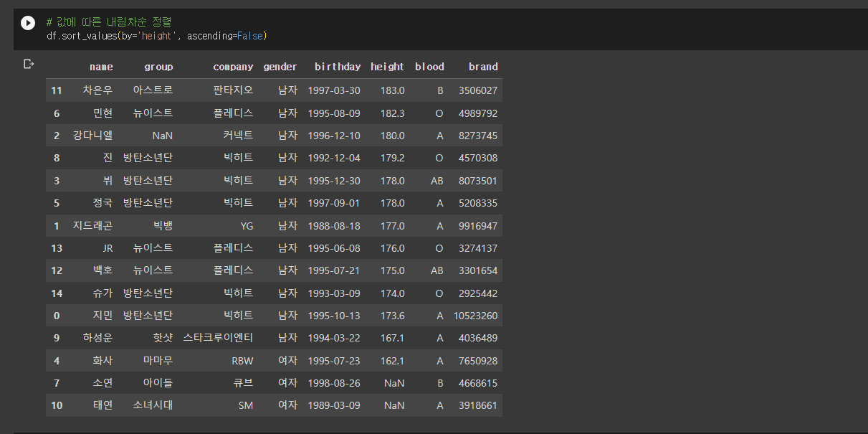868x434 pixels.
Task: Click name cell 백호
Action: click(102, 270)
